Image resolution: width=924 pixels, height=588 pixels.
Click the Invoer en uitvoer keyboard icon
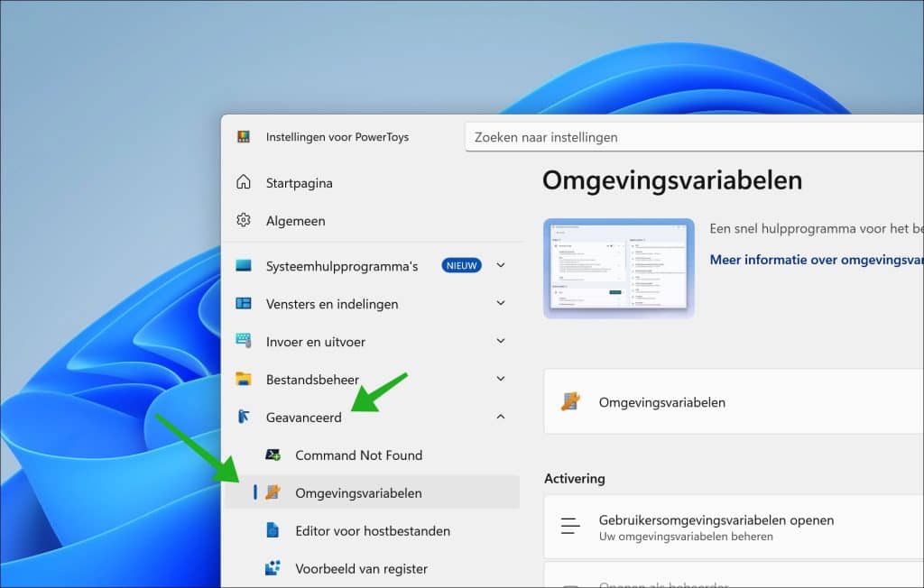click(x=244, y=341)
